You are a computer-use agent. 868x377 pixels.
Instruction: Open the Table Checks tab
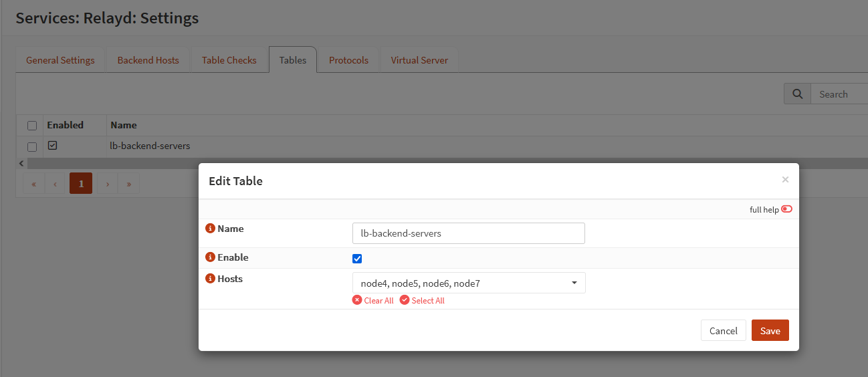[x=229, y=60]
